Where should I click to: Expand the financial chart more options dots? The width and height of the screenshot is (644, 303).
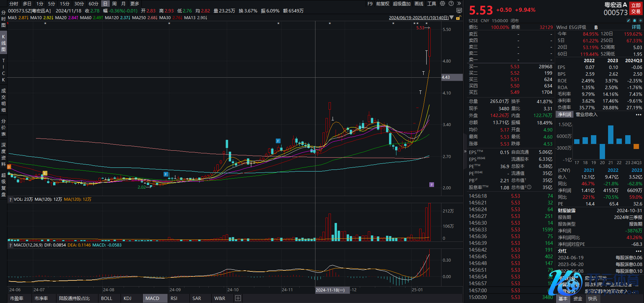tap(638, 115)
